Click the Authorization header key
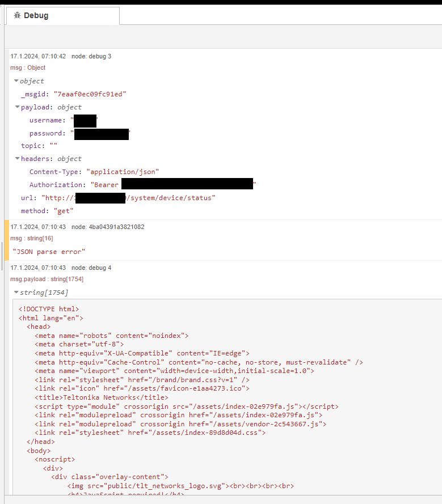 (56, 185)
